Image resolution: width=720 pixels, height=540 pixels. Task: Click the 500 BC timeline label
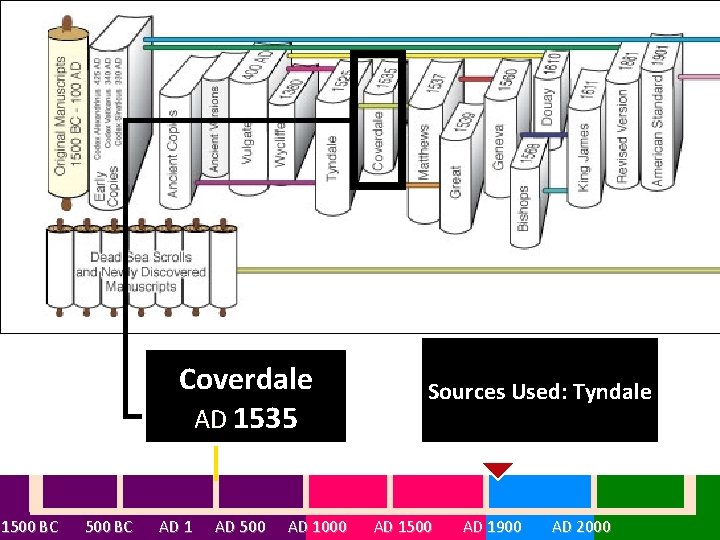(109, 526)
